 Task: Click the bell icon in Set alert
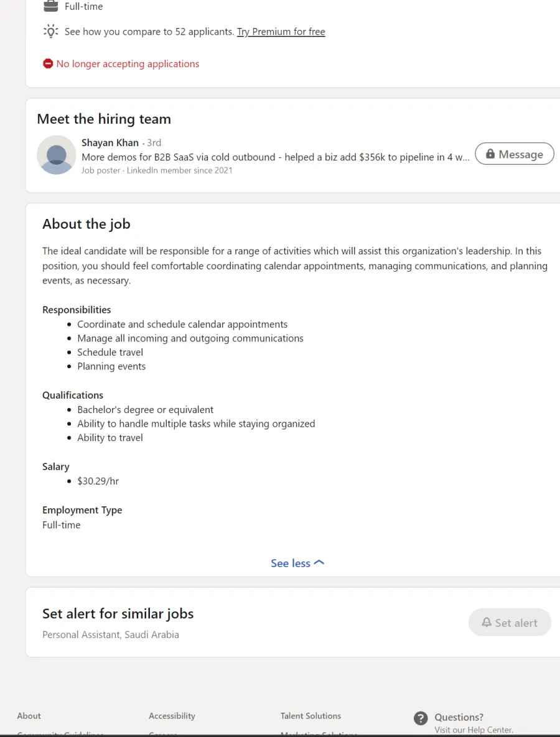(486, 623)
